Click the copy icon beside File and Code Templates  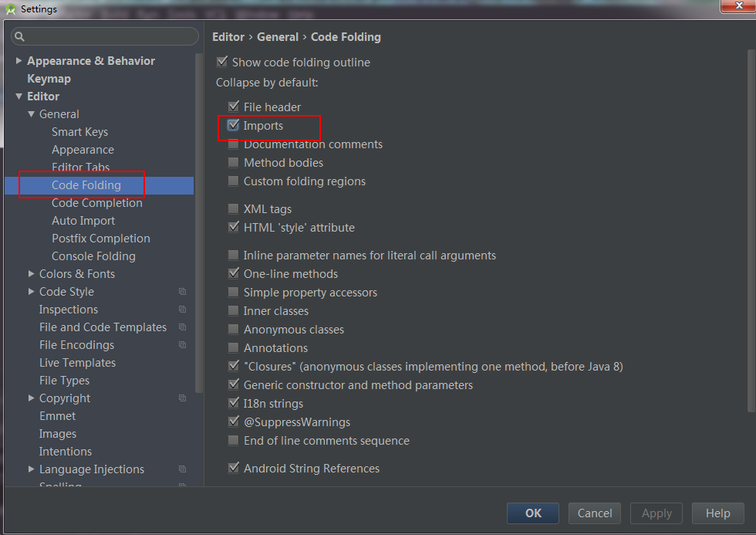182,327
